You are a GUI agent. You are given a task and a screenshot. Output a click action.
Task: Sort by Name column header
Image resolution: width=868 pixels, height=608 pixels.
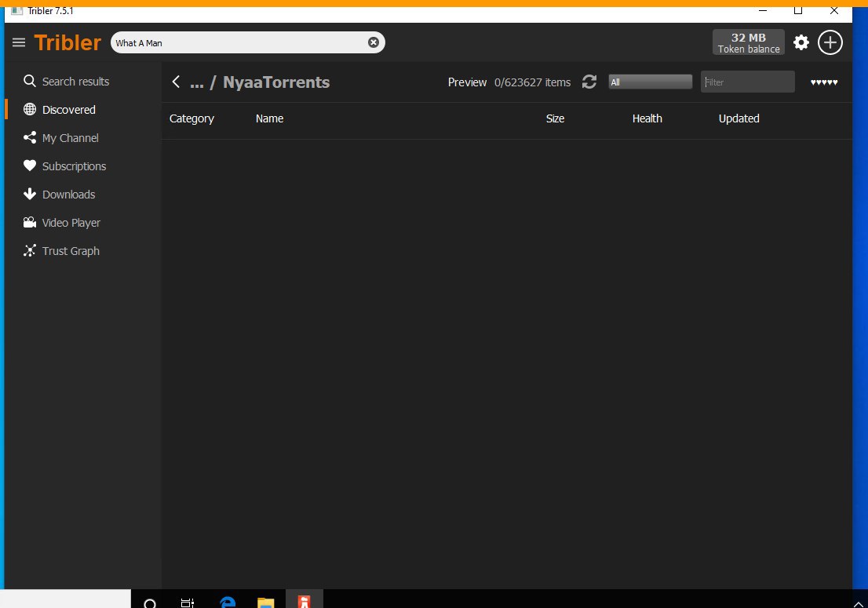point(270,118)
